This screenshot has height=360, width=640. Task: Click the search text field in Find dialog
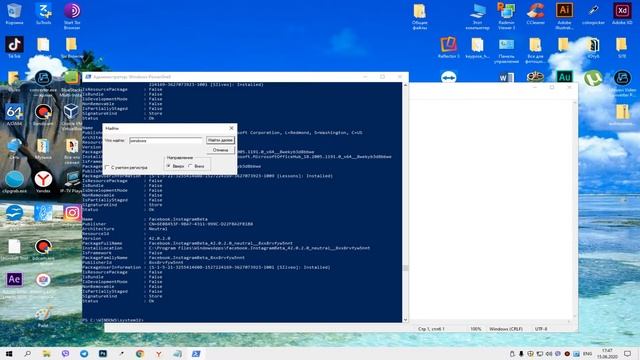[165, 140]
